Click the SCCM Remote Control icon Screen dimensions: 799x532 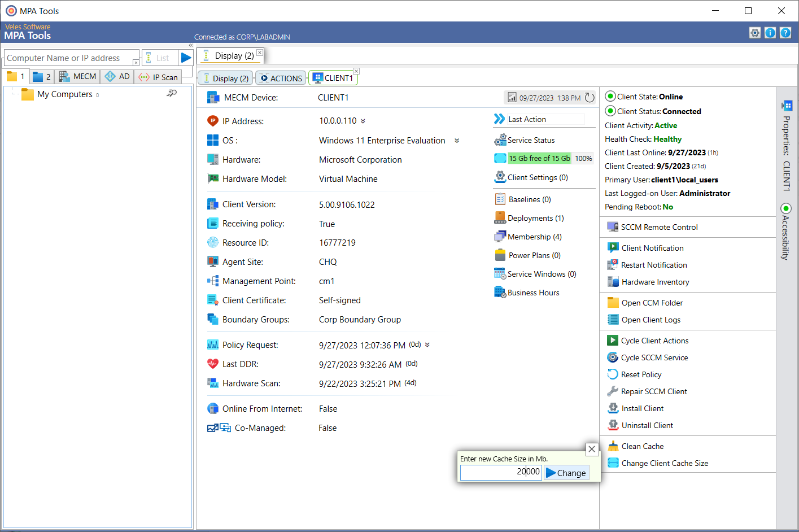[613, 227]
